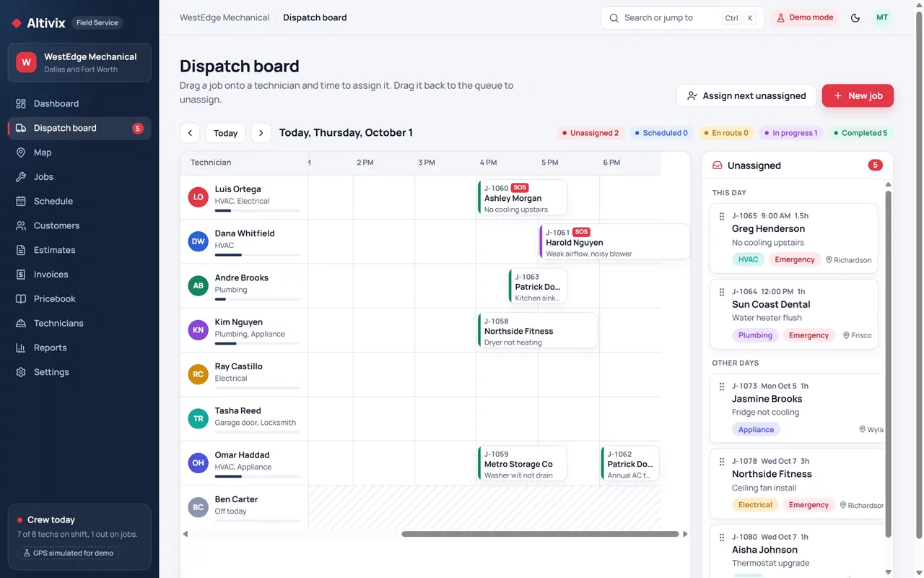Open Schedule from the sidebar
924x578 pixels.
(79, 201)
